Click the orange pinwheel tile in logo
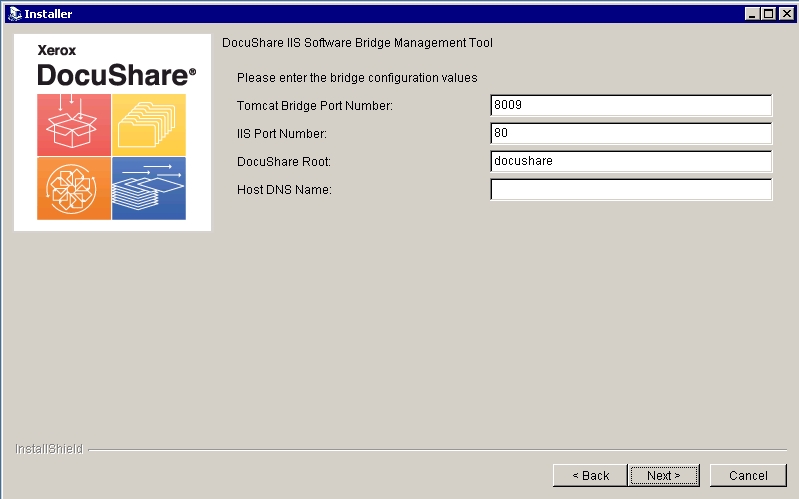The image size is (799, 499). pos(74,189)
